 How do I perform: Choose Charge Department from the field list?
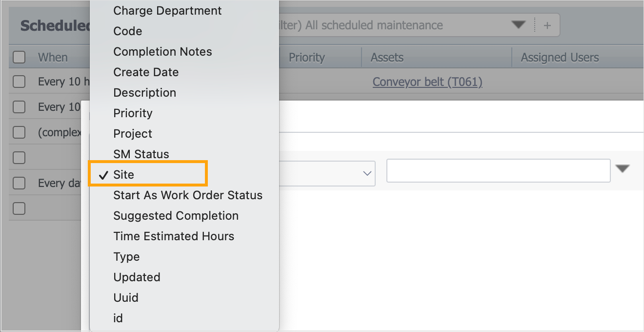click(x=167, y=11)
